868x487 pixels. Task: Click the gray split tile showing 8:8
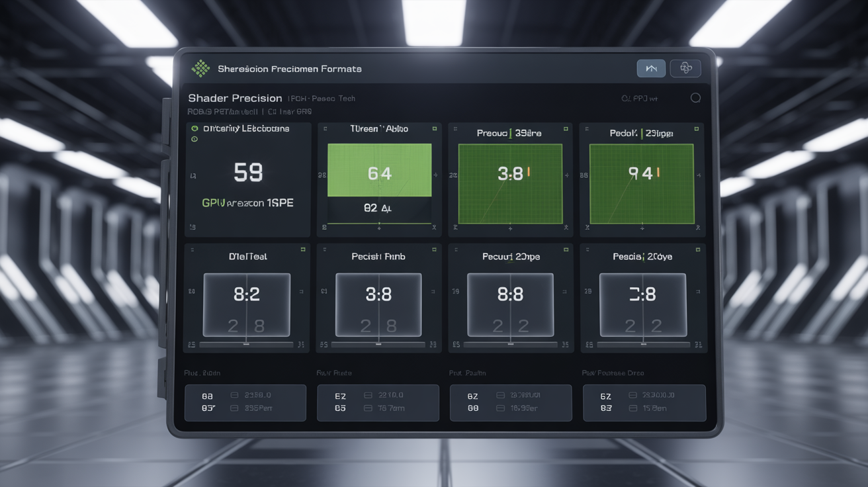510,305
